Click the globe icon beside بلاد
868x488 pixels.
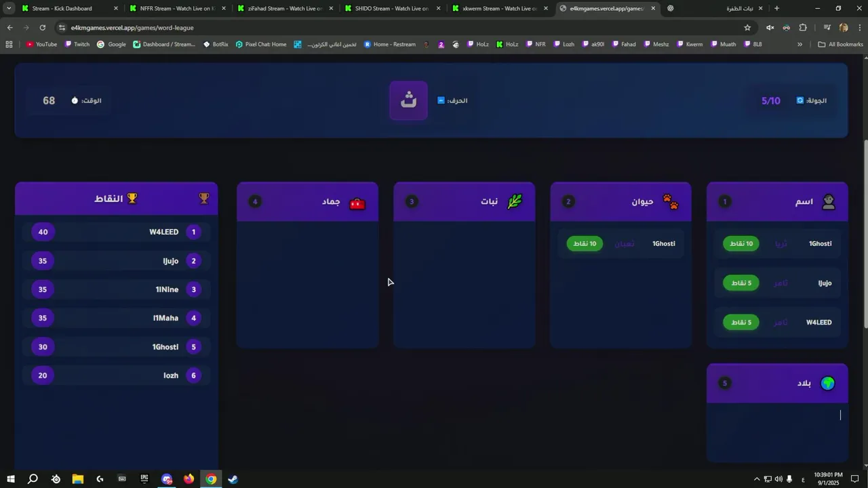pyautogui.click(x=827, y=384)
